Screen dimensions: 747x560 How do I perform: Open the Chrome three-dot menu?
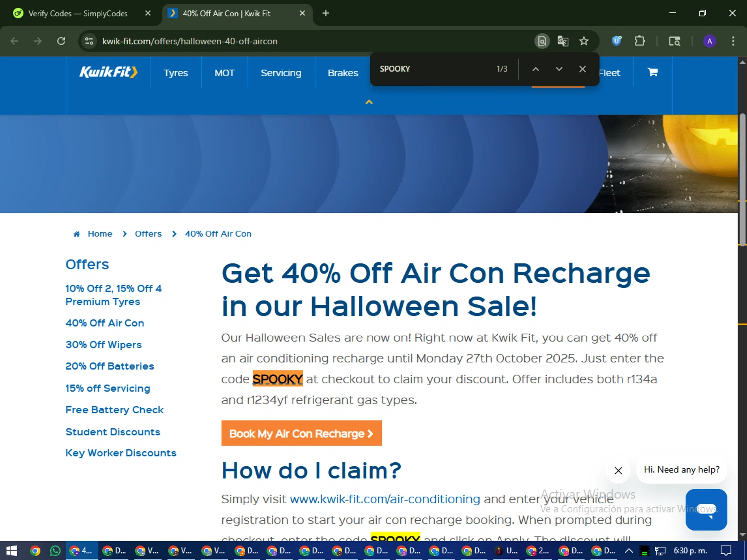click(733, 41)
